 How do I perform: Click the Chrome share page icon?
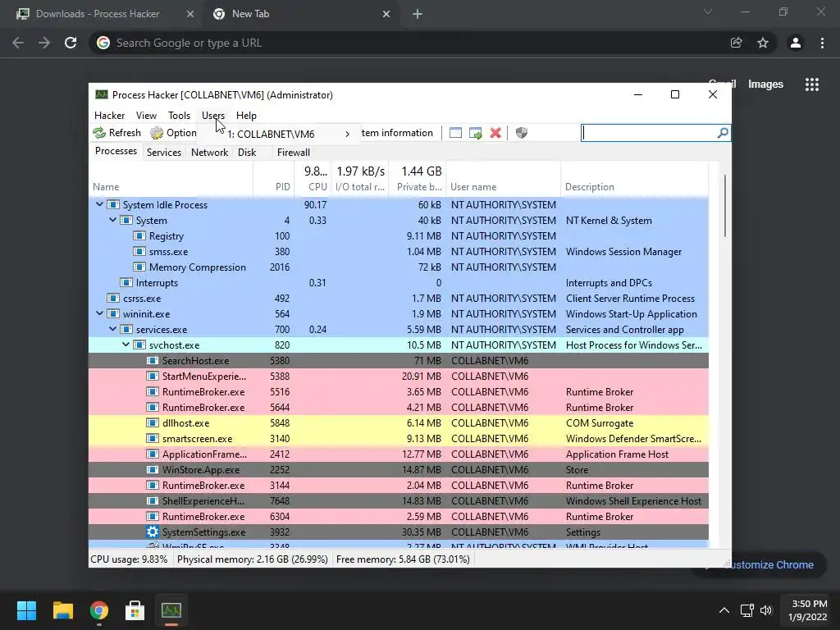(x=737, y=43)
